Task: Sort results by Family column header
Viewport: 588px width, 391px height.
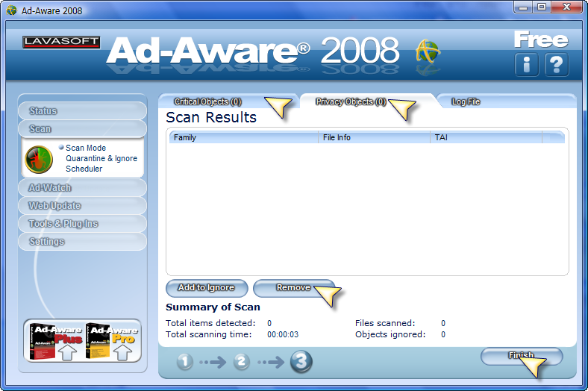Action: [244, 137]
